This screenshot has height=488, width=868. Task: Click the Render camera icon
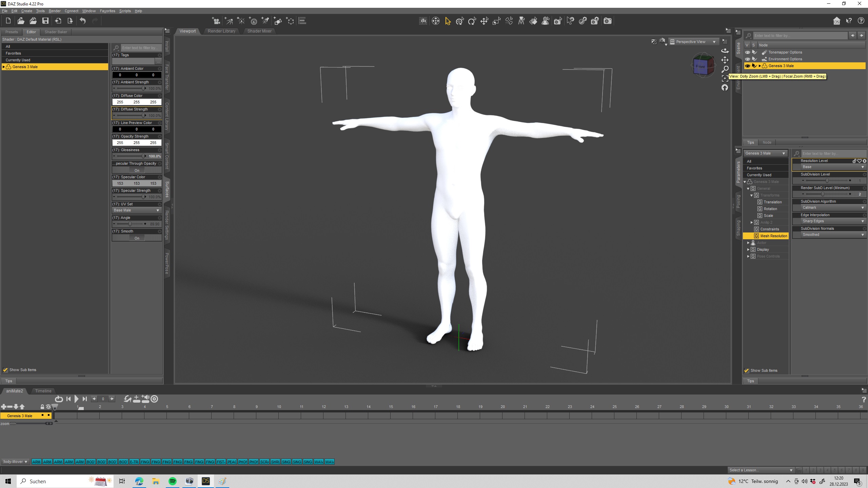click(608, 21)
